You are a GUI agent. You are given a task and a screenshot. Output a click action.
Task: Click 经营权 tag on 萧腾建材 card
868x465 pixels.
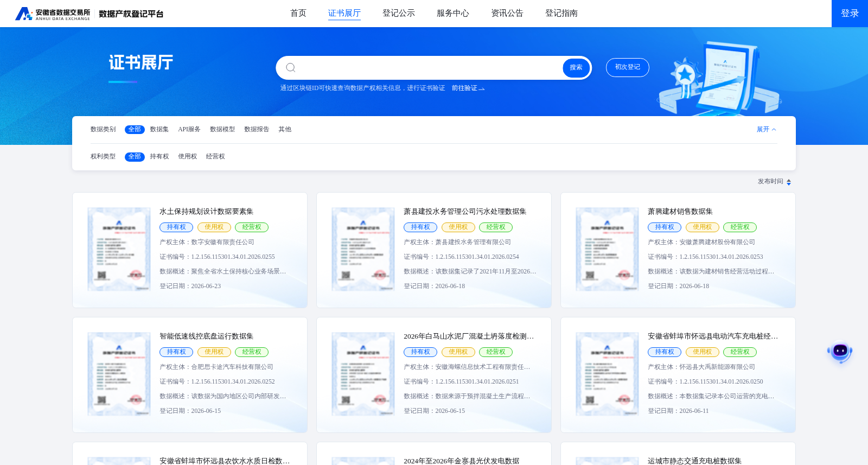pos(740,227)
